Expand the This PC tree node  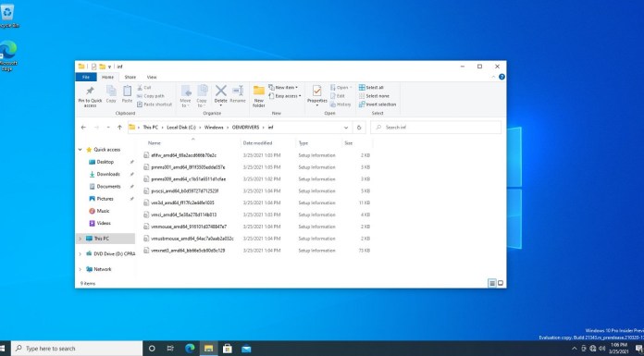80,239
